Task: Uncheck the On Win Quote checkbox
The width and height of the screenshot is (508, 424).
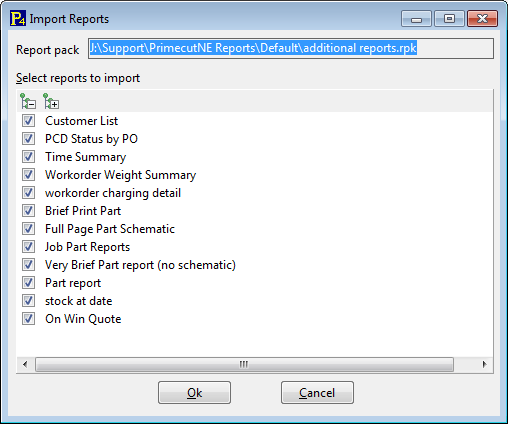Action: tap(28, 319)
